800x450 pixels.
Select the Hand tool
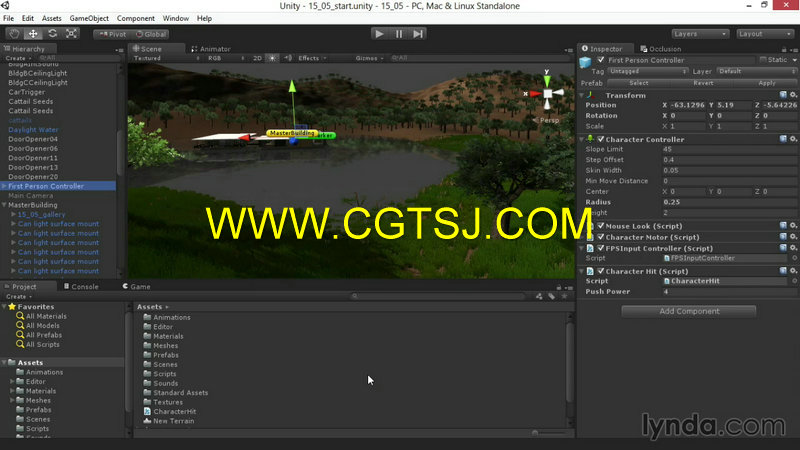coord(14,34)
